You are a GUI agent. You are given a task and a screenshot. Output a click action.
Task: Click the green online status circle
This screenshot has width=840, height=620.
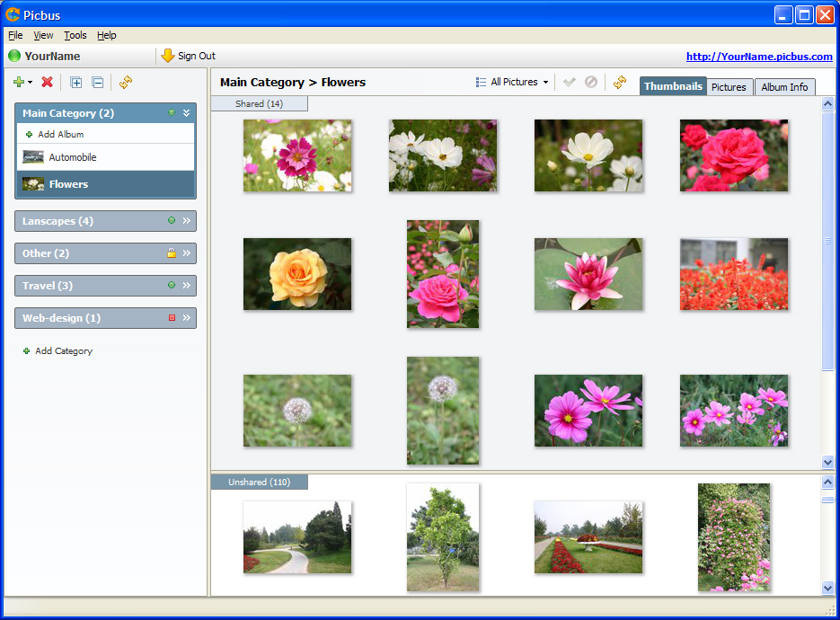point(14,56)
